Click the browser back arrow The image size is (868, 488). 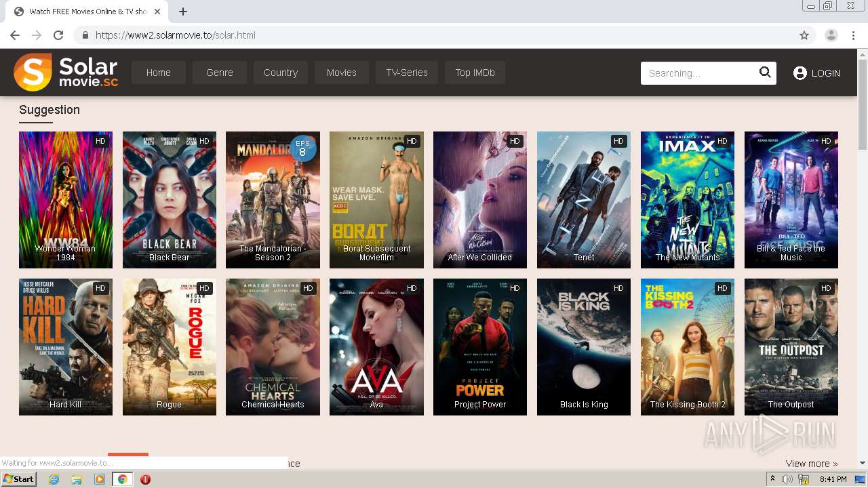click(15, 35)
